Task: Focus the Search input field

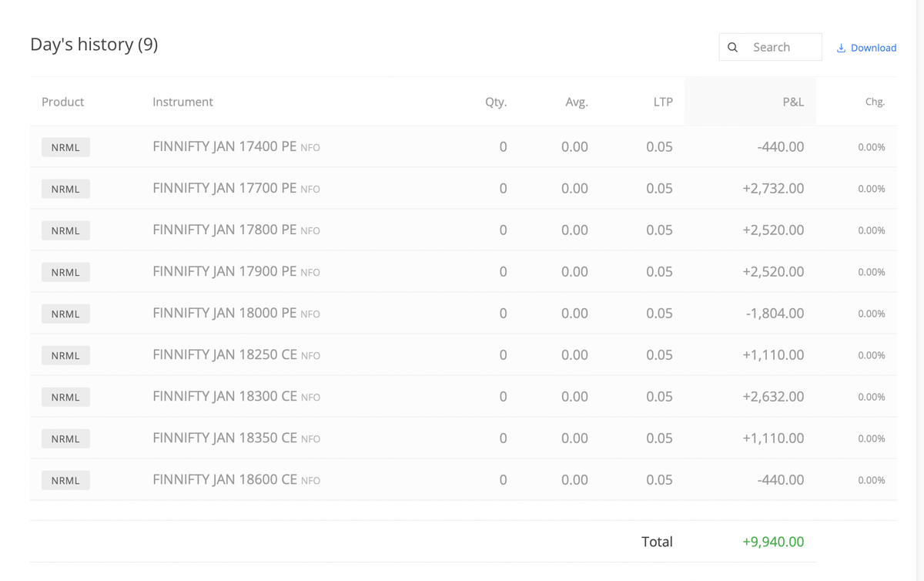Action: coord(782,48)
